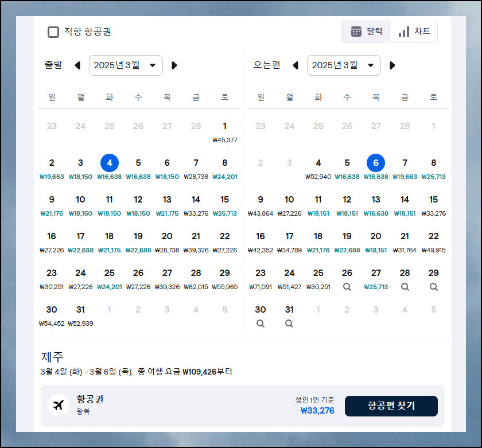Pick return date 9 priced ₩43,864
The image size is (482, 448).
tap(261, 205)
